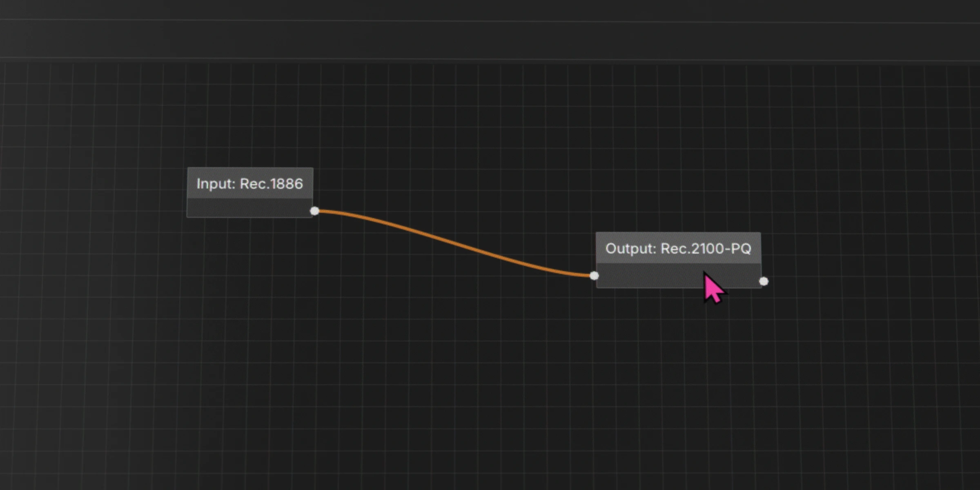This screenshot has height=490, width=980.
Task: Click the Output node's right-side output port
Action: (764, 281)
